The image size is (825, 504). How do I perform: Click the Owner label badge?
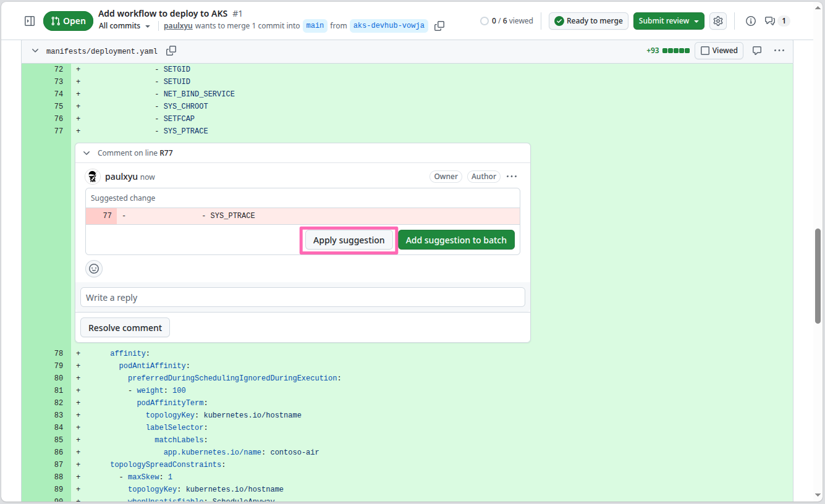446,177
